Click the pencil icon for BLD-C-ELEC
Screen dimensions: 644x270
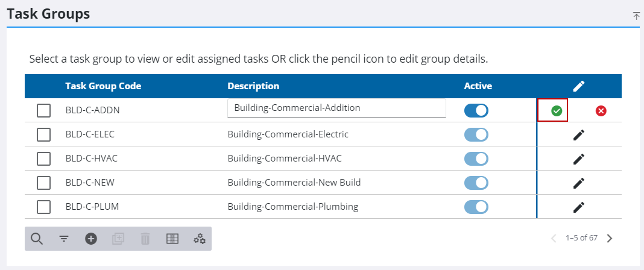(579, 135)
